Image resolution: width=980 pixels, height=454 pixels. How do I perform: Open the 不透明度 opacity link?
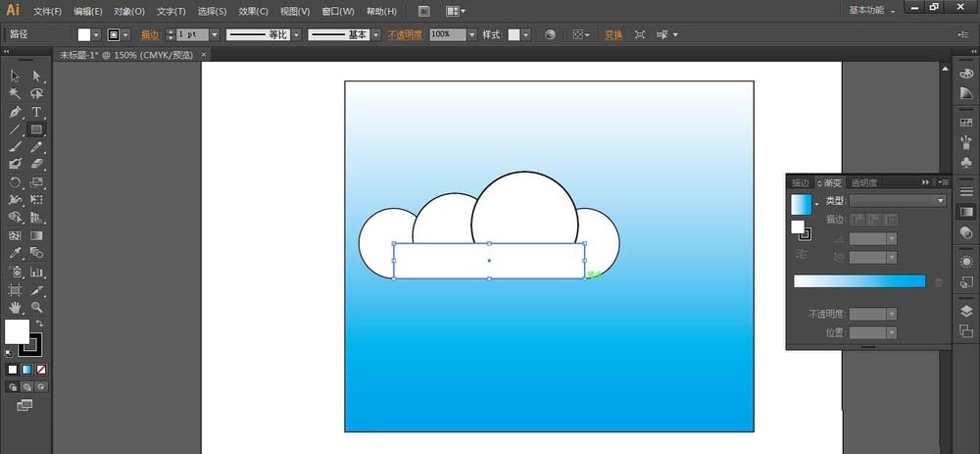(405, 35)
